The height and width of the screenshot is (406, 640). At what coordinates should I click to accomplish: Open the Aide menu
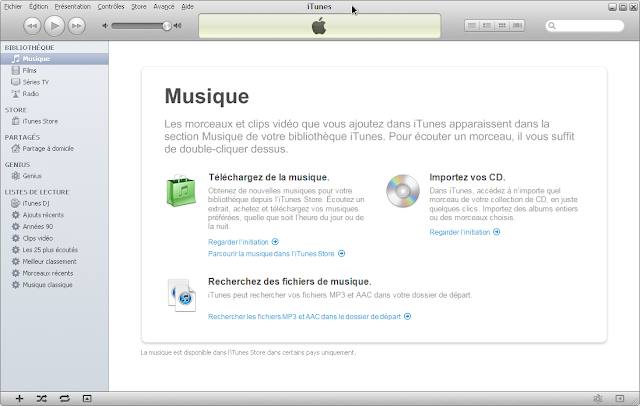[187, 7]
